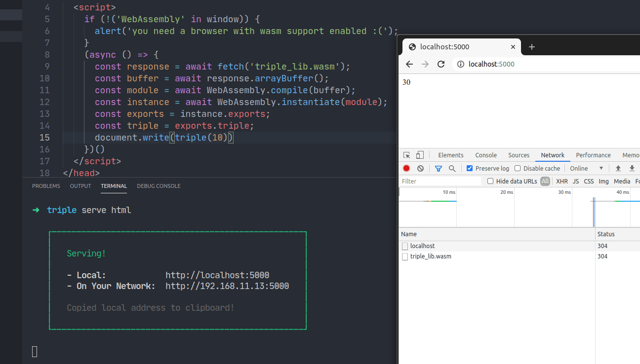Click the Serving! message in terminal
This screenshot has width=640, height=364.
coord(86,254)
